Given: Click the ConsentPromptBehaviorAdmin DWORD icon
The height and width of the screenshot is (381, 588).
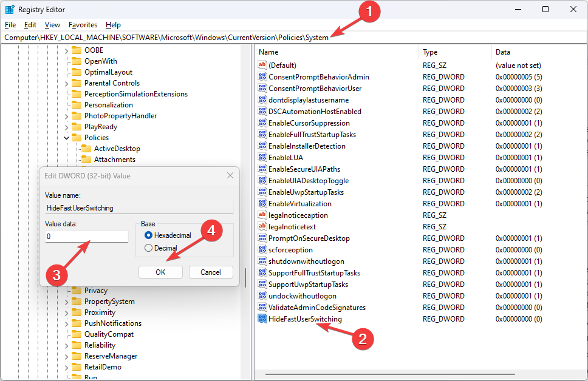Looking at the screenshot, I should (262, 76).
